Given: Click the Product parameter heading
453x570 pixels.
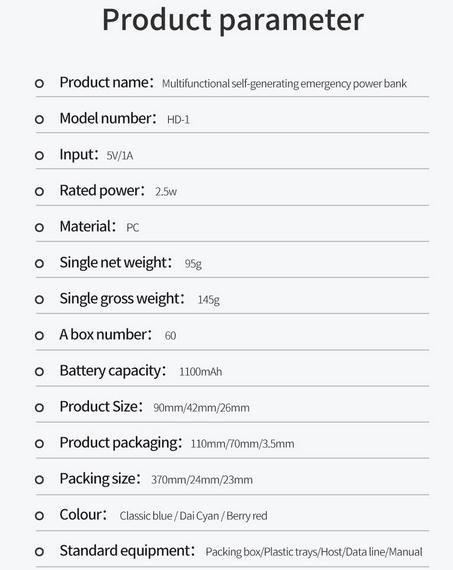Looking at the screenshot, I should 233,20.
